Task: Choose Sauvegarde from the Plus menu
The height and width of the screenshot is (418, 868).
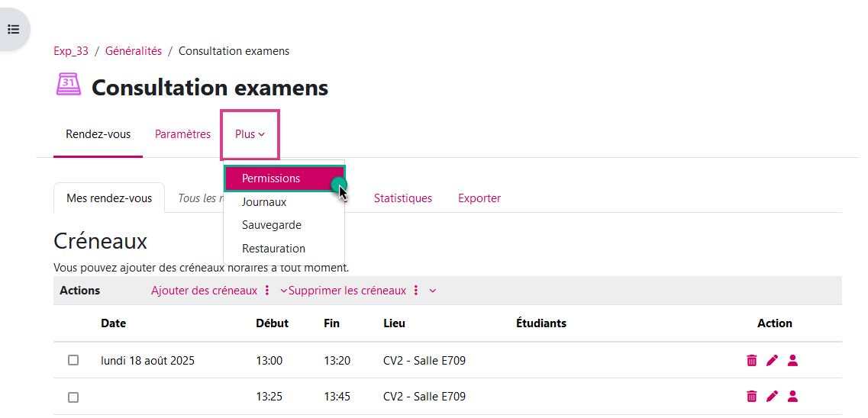Action: pos(271,225)
